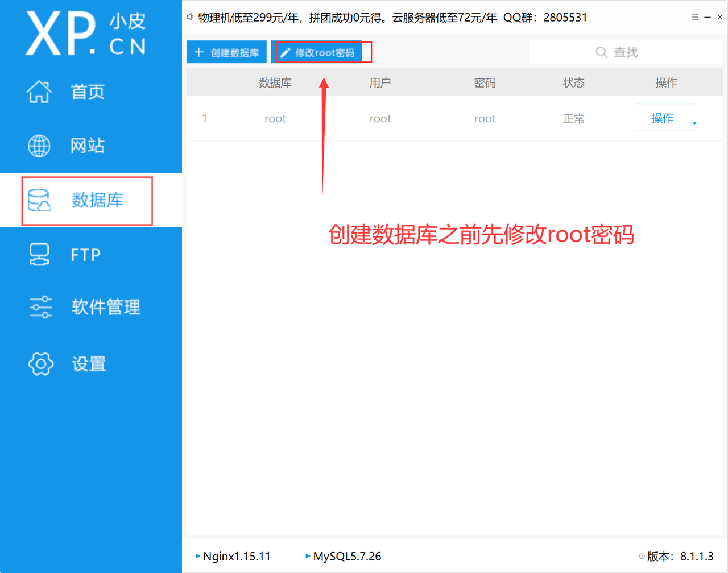Click the 查找 search field
The height and width of the screenshot is (573, 728).
click(626, 52)
